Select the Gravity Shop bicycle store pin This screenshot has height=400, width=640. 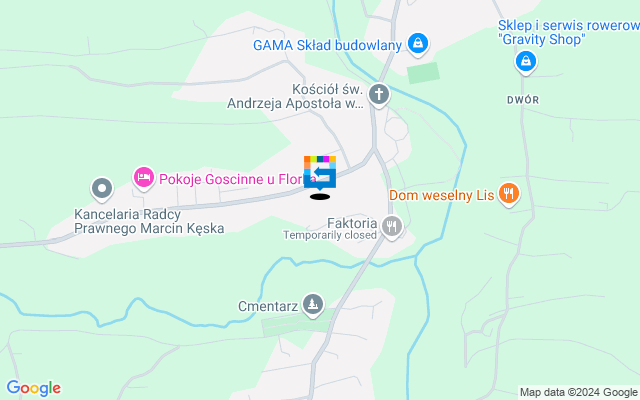coord(526,62)
